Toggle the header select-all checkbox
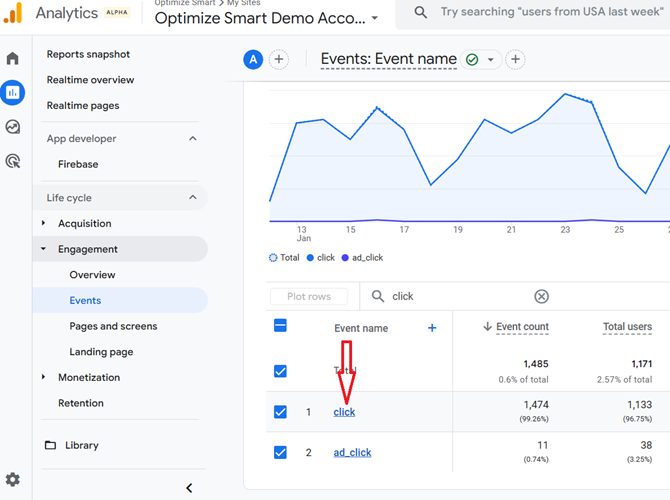This screenshot has height=500, width=670. click(x=280, y=326)
